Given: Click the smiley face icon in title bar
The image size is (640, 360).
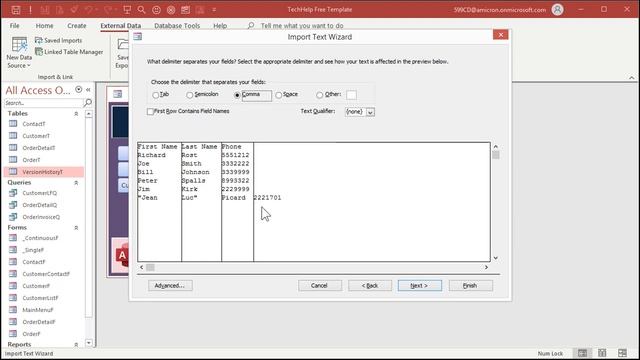Looking at the screenshot, I should click(x=156, y=10).
